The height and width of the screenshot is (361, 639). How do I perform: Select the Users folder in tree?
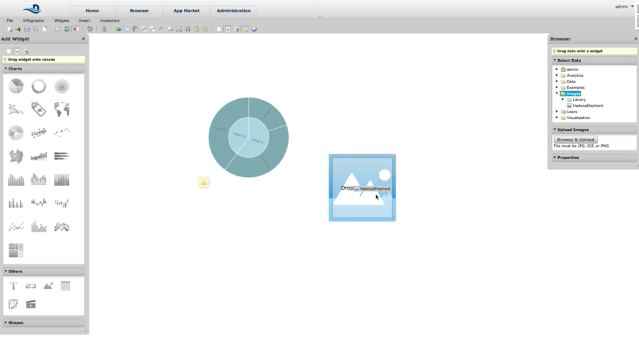click(569, 112)
